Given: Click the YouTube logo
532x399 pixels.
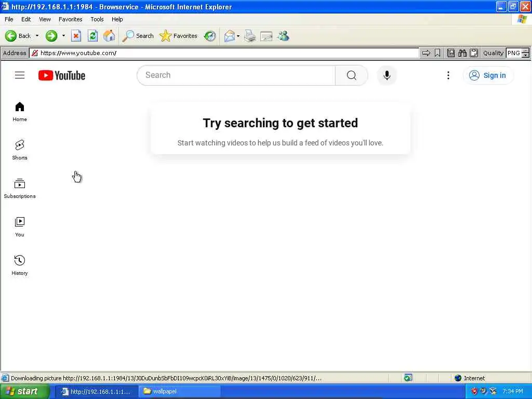Looking at the screenshot, I should coord(62,75).
